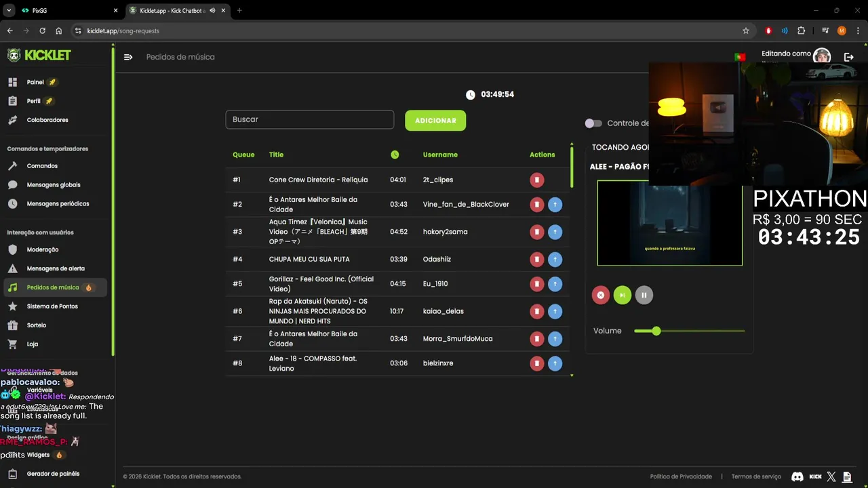The height and width of the screenshot is (488, 868).
Task: Move hokory2sama's song up in queue
Action: (x=555, y=232)
